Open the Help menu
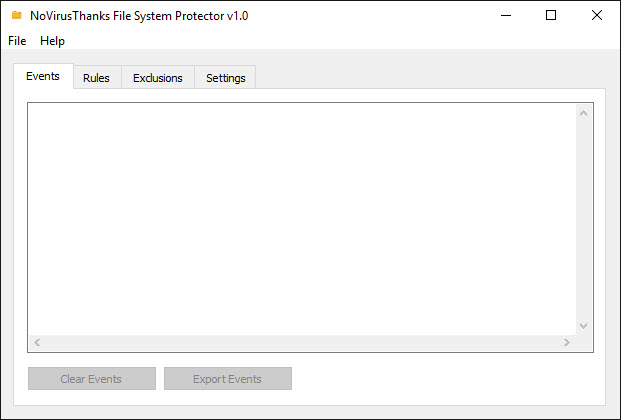The image size is (621, 420). 52,41
